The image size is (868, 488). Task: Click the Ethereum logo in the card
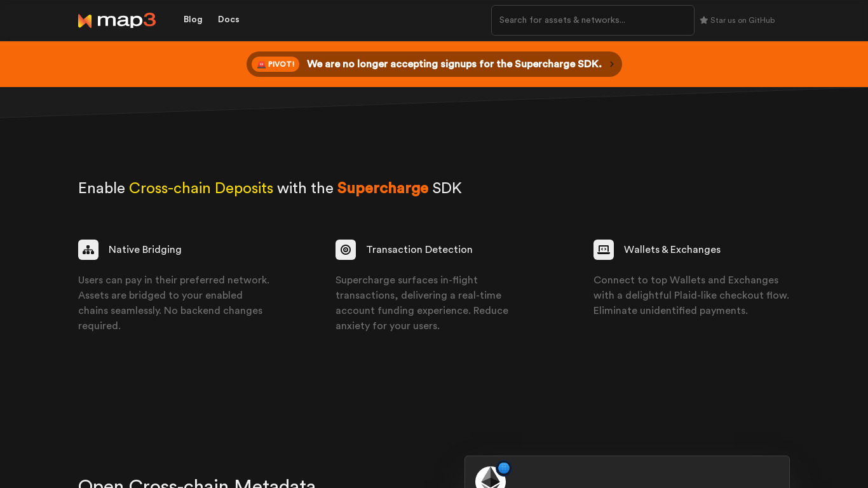(x=491, y=478)
